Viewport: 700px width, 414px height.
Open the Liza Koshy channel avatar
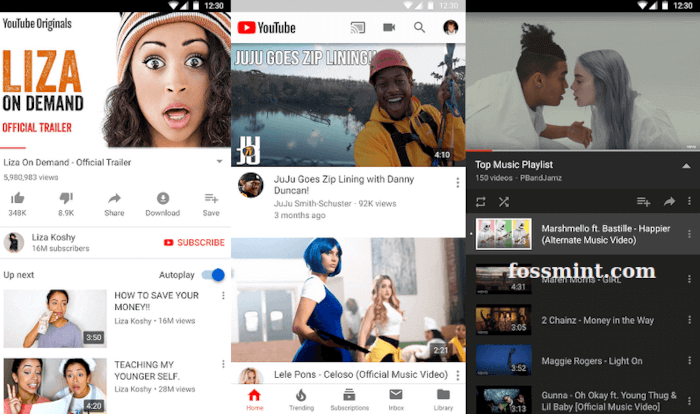pos(14,243)
